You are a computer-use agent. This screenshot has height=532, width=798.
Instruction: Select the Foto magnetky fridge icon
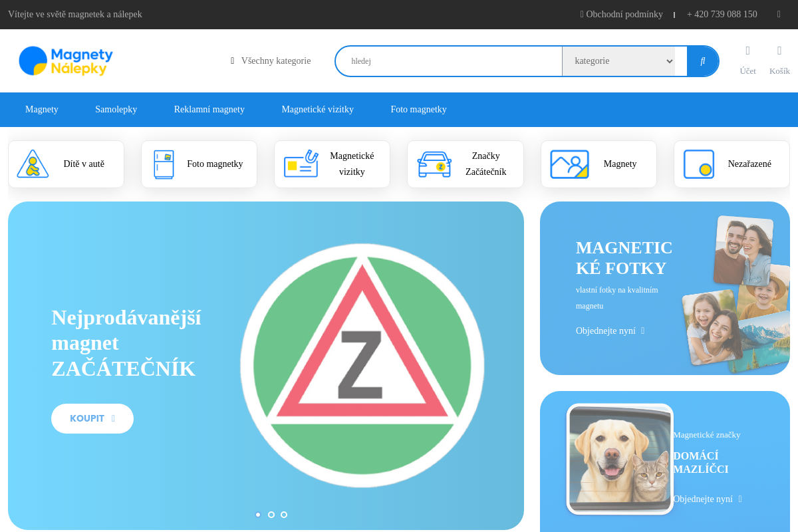pos(164,164)
